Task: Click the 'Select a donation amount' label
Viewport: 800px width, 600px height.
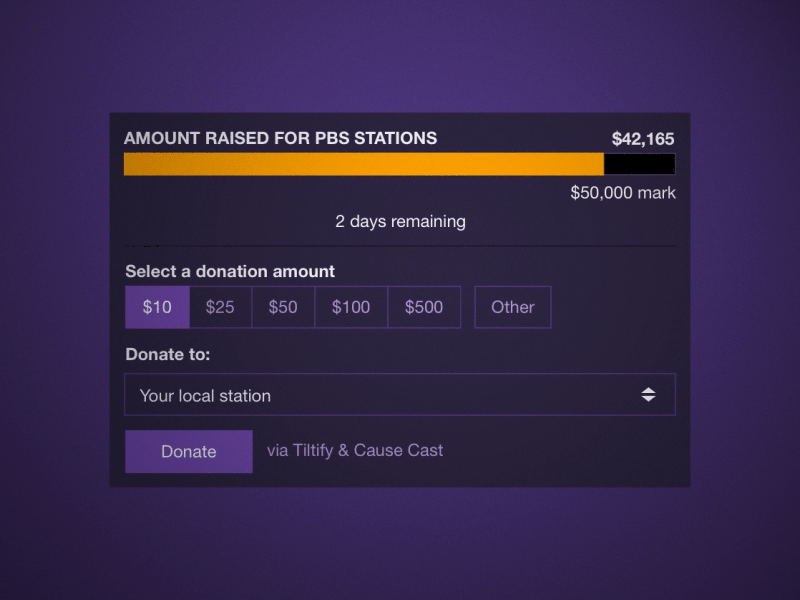Action: [230, 271]
